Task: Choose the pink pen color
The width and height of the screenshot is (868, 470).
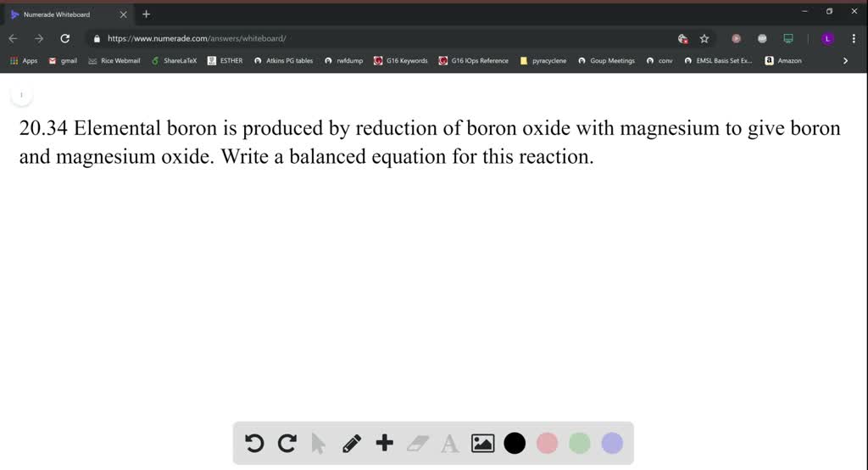Action: pyautogui.click(x=548, y=443)
